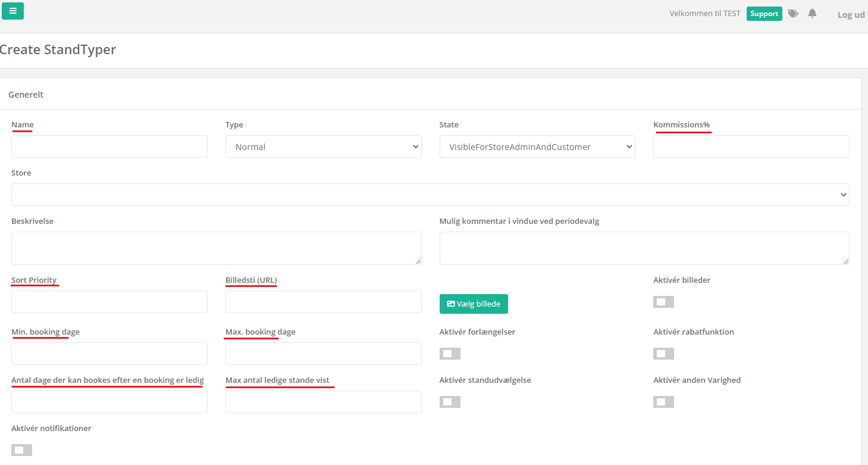The image size is (868, 465).
Task: Open the Type dropdown showing Normal
Action: (x=323, y=146)
